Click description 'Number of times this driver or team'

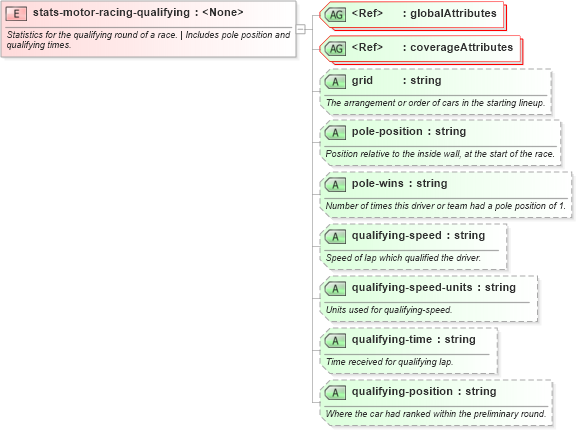pos(445,206)
